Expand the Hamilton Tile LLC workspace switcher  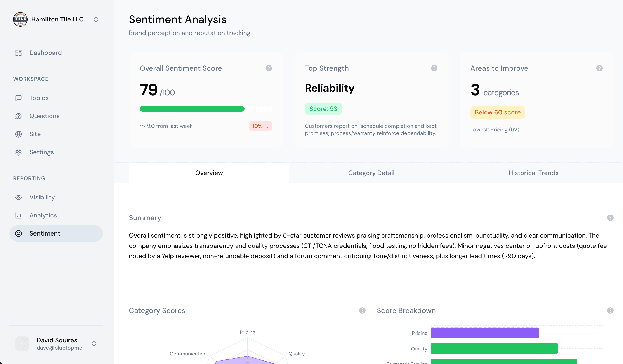pyautogui.click(x=96, y=19)
